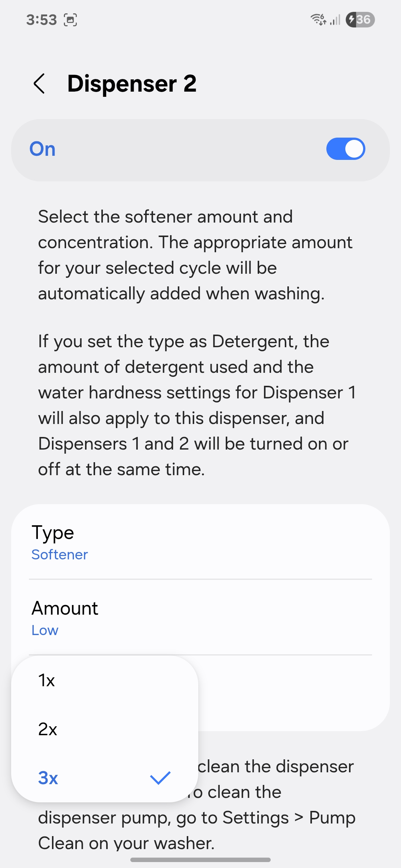Turn off the Dispenser 2 switch
401x868 pixels.
point(345,149)
